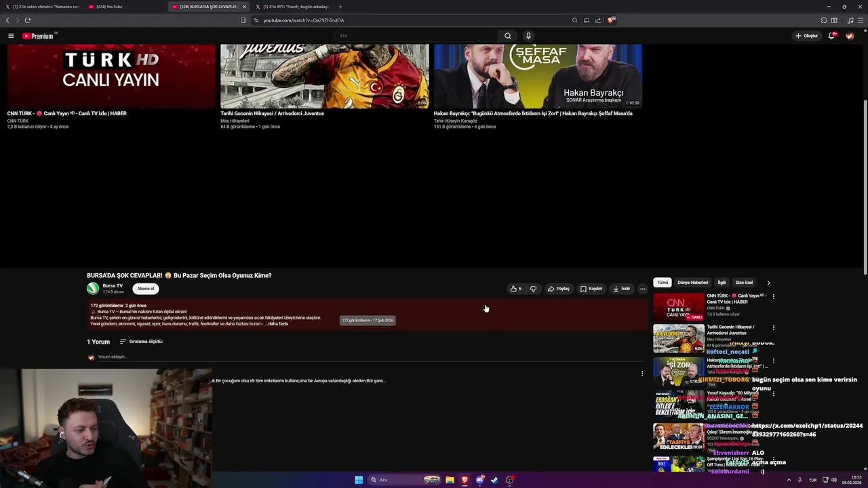Open Windows Start menu

359,480
